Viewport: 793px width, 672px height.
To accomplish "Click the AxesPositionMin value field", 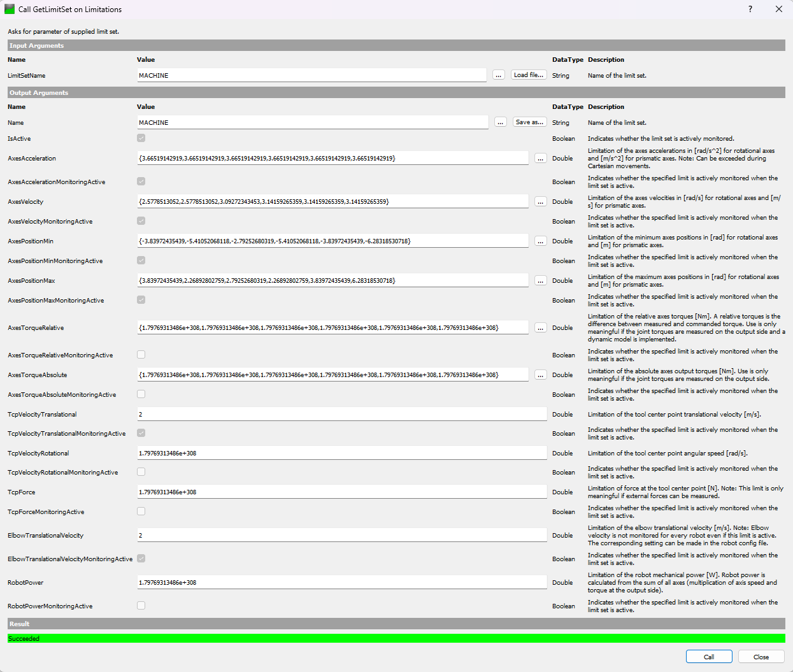I will (x=333, y=241).
